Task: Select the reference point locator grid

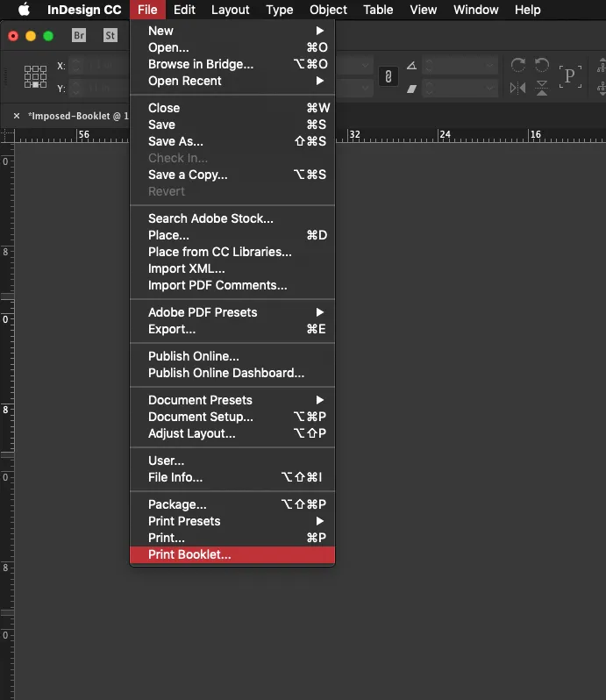Action: point(35,76)
